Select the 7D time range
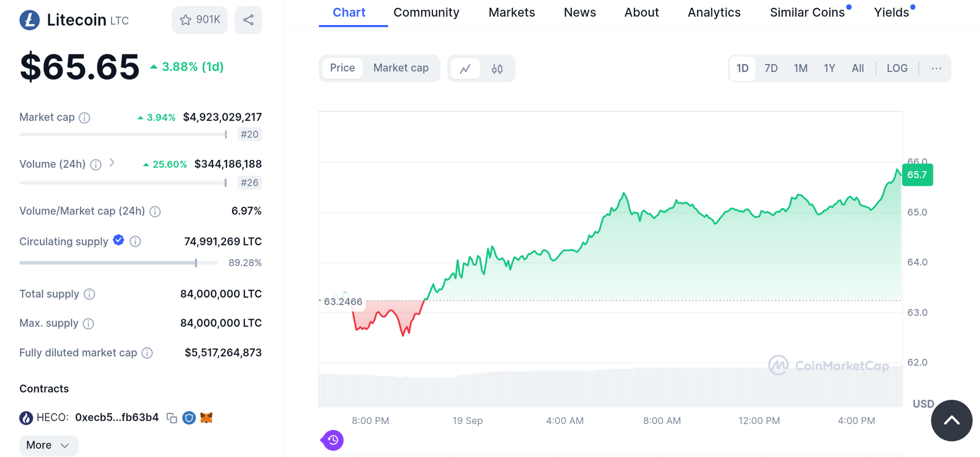The width and height of the screenshot is (980, 457). [771, 69]
